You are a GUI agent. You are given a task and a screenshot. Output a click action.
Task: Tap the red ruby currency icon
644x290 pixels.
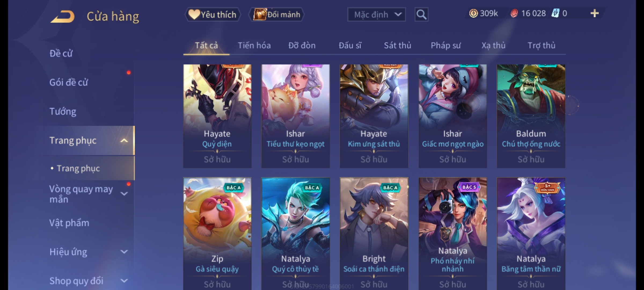point(514,13)
